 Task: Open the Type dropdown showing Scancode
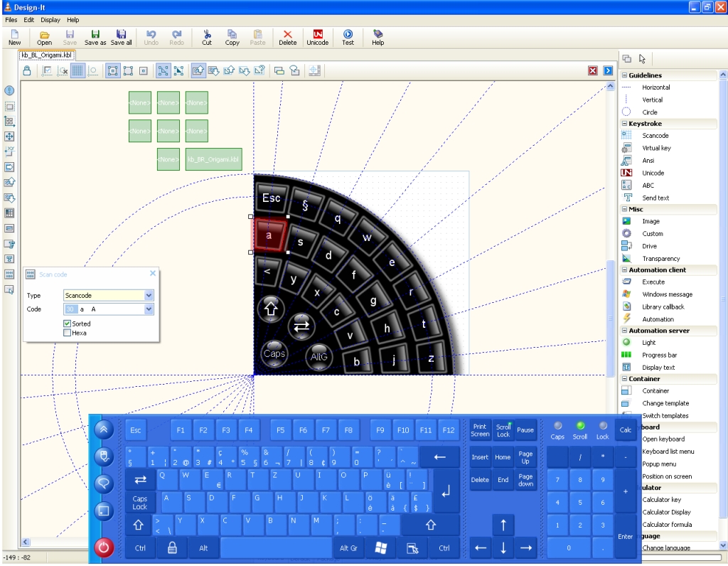(x=149, y=295)
